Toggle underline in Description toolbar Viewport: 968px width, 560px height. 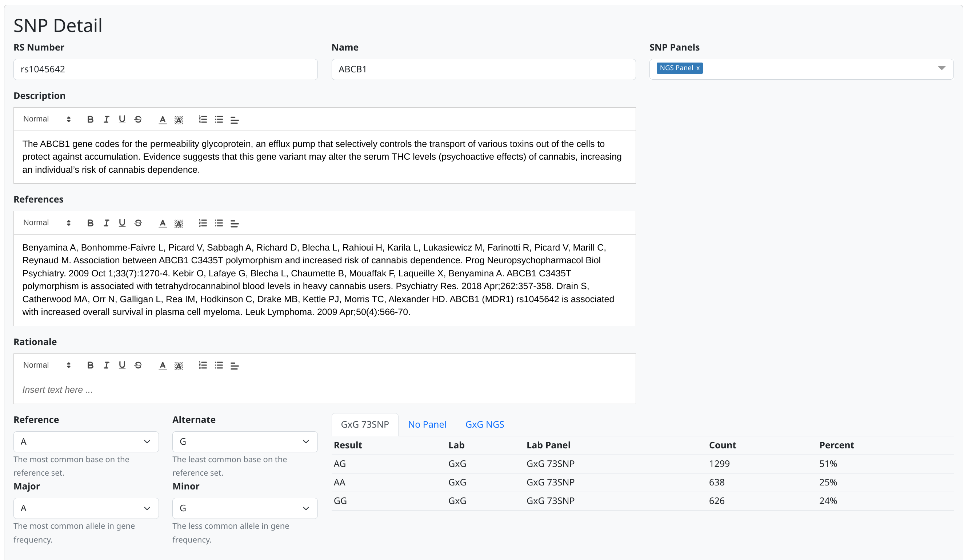[122, 119]
